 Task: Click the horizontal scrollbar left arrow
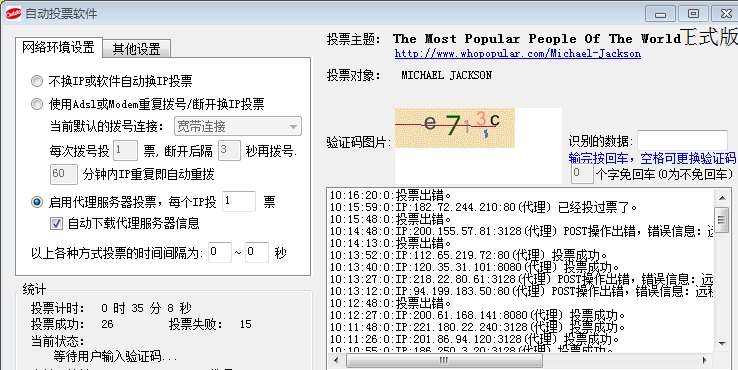point(336,361)
